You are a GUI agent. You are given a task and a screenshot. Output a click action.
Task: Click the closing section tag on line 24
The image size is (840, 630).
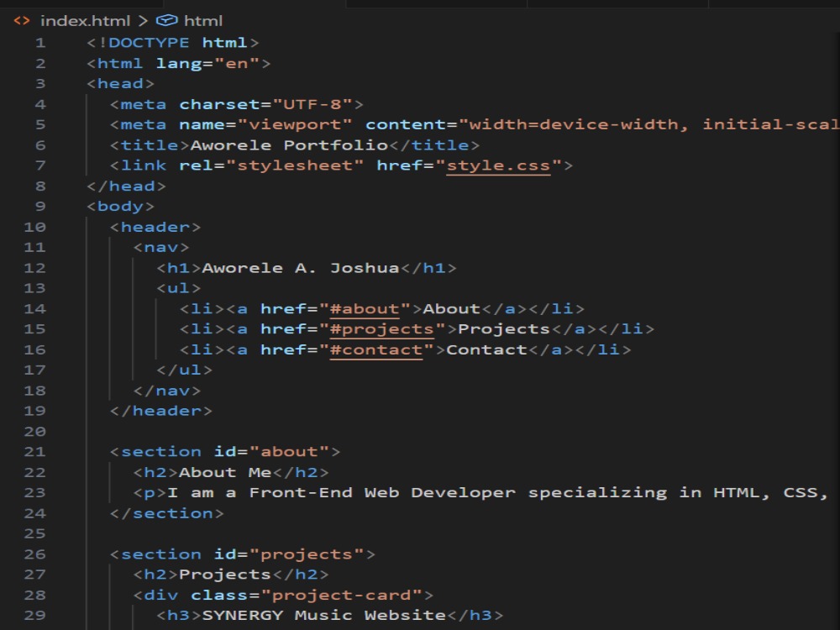click(166, 514)
